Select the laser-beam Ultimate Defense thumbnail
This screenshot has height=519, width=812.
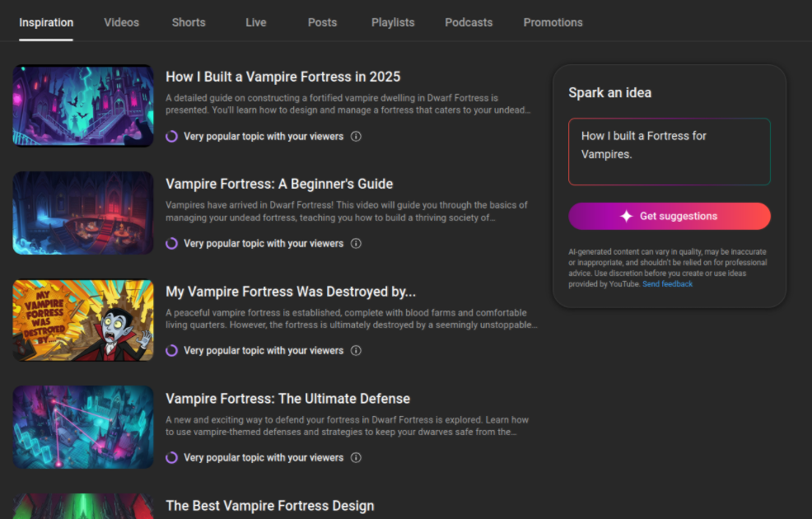coord(83,428)
